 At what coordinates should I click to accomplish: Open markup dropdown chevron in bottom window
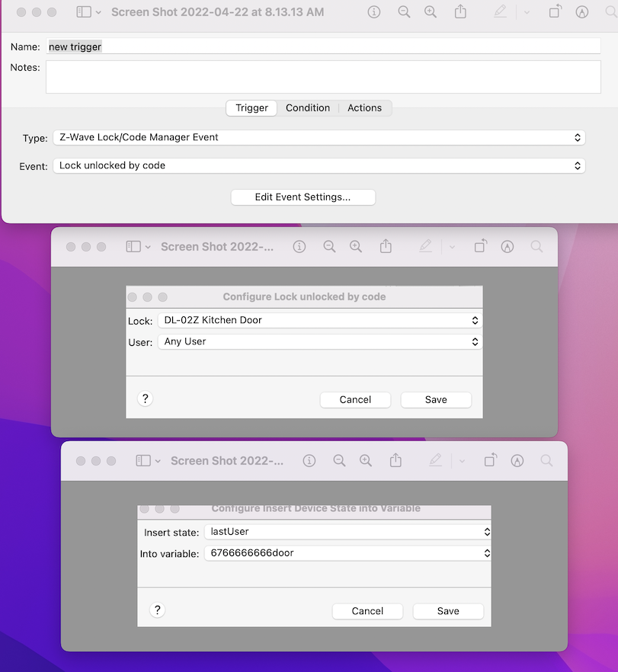point(462,461)
